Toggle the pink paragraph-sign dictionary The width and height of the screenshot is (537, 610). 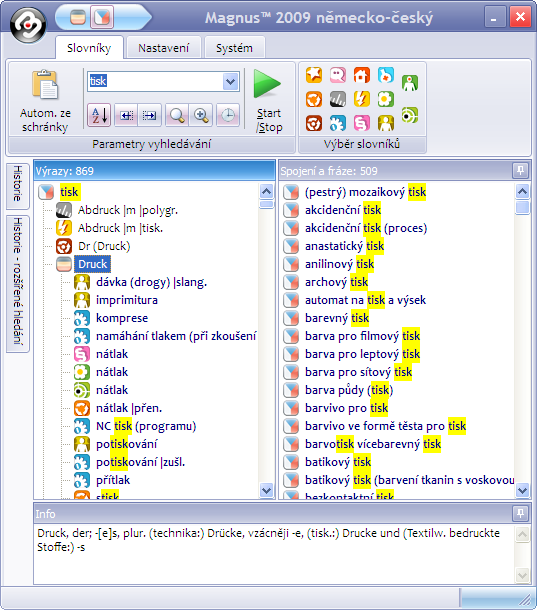362,123
